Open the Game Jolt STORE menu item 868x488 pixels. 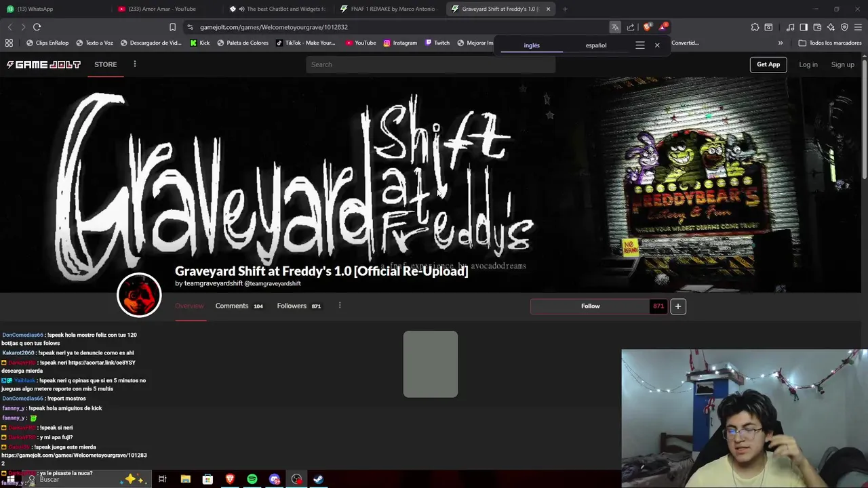coord(106,64)
